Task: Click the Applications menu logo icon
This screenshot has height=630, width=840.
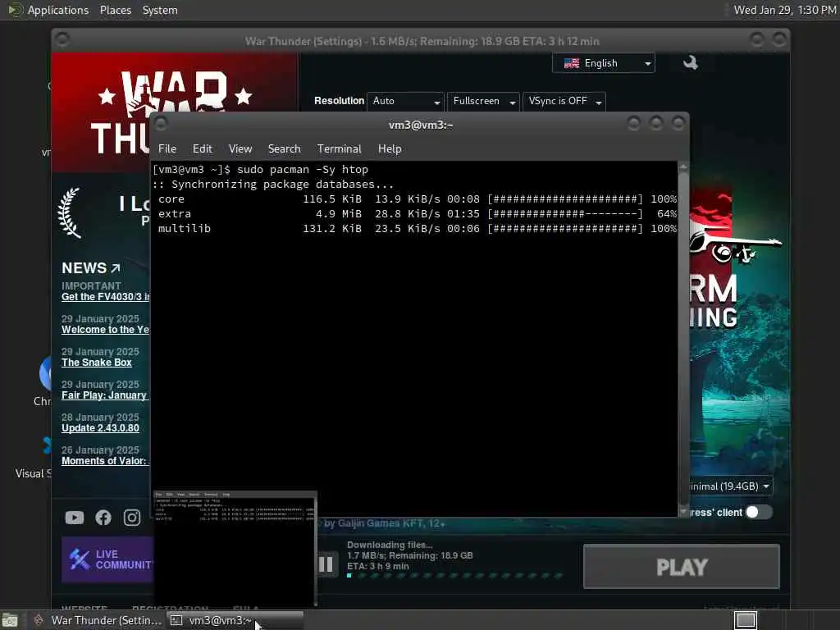Action: pyautogui.click(x=15, y=10)
